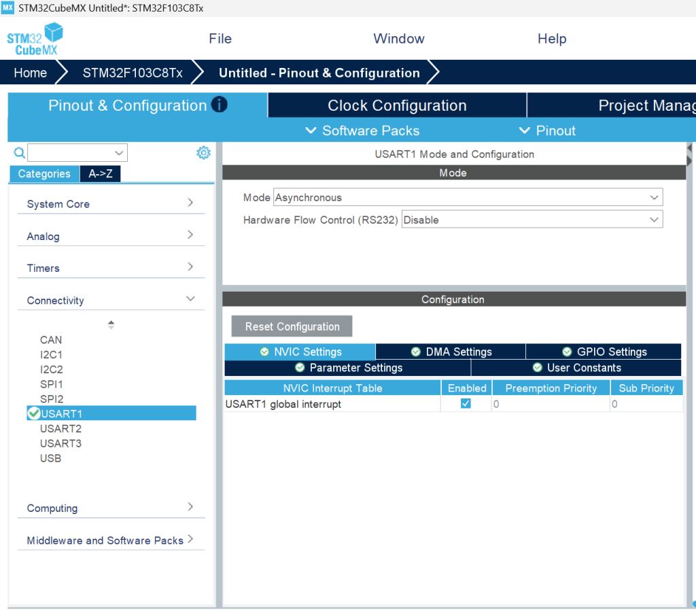
Task: Go to Home in the breadcrumb
Action: [31, 73]
